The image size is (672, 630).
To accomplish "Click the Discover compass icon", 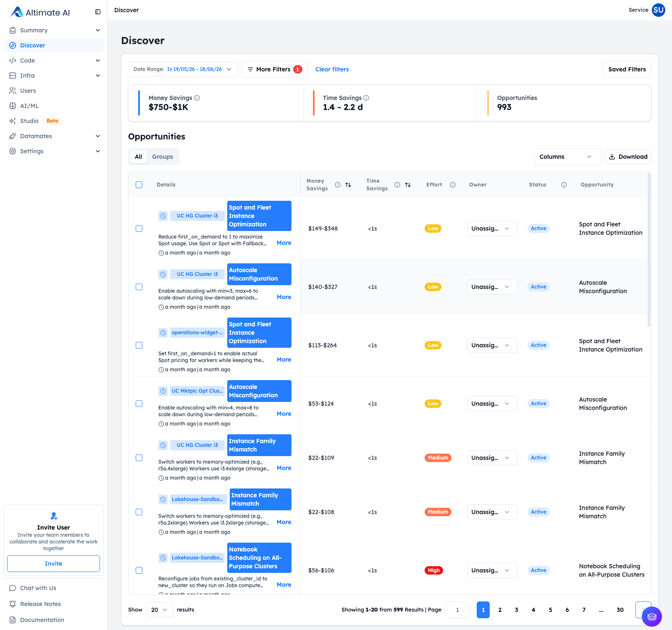I will [13, 45].
